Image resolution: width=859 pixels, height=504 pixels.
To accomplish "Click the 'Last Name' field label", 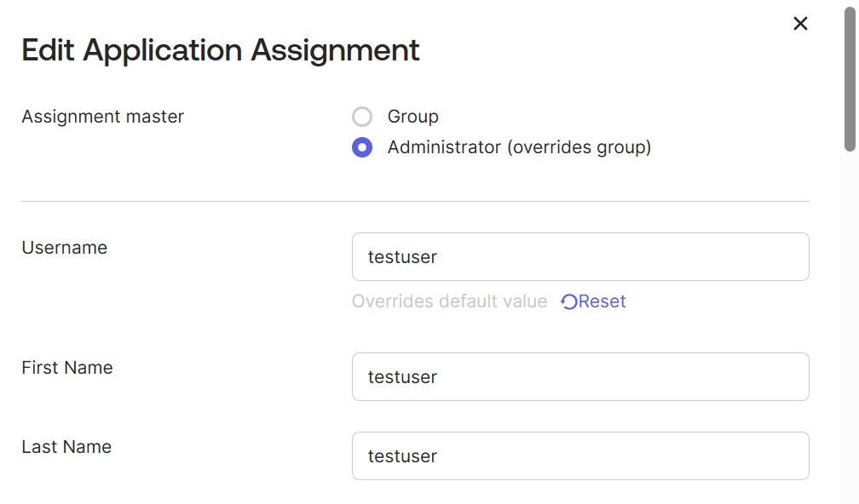I will (66, 447).
